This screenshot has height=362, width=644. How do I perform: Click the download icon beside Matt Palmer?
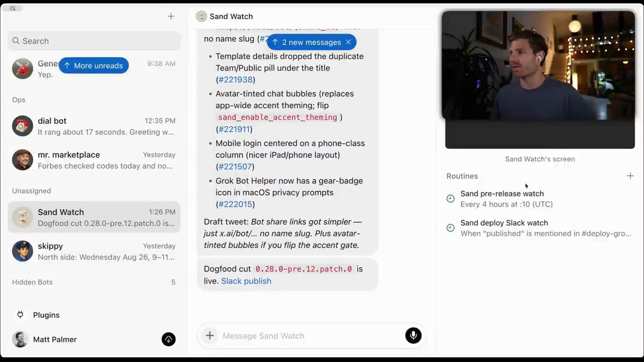[169, 339]
